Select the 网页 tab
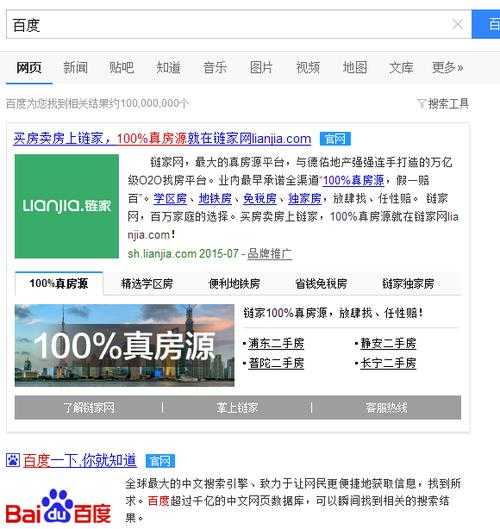 (29, 68)
